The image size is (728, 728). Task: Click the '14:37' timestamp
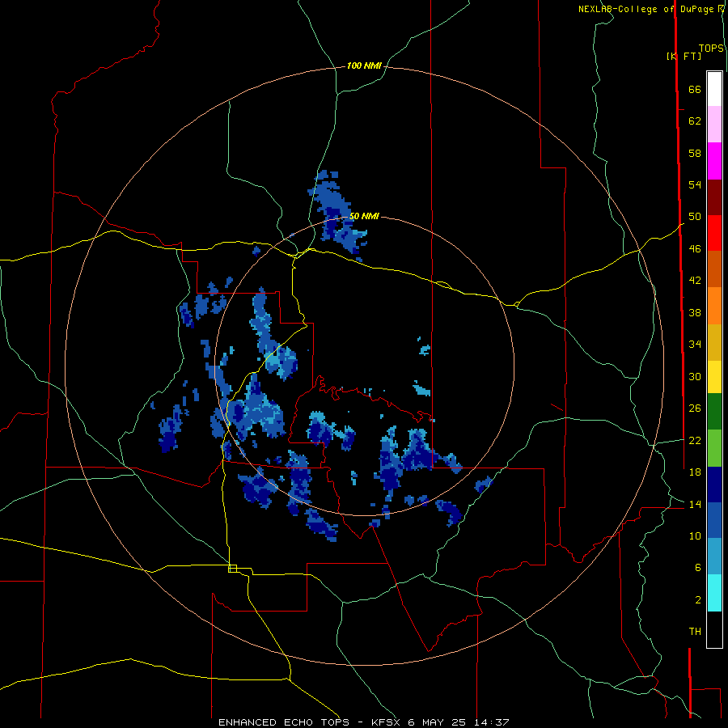pyautogui.click(x=492, y=722)
